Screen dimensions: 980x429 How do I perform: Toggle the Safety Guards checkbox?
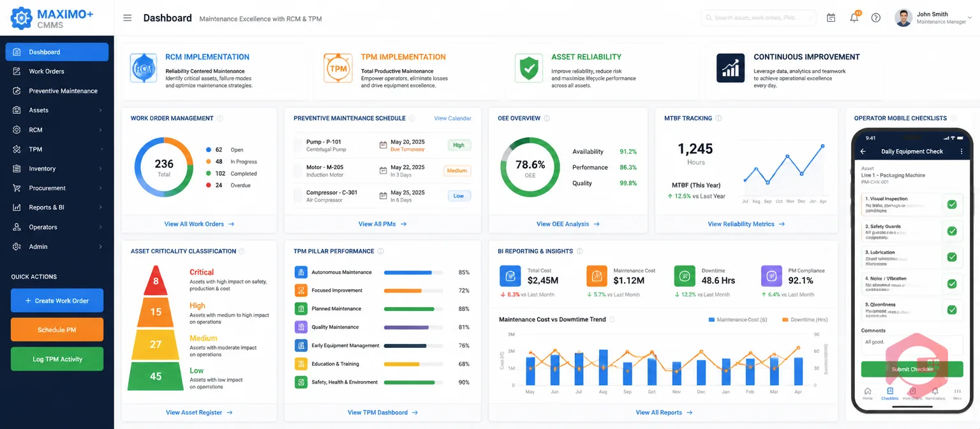pos(952,231)
